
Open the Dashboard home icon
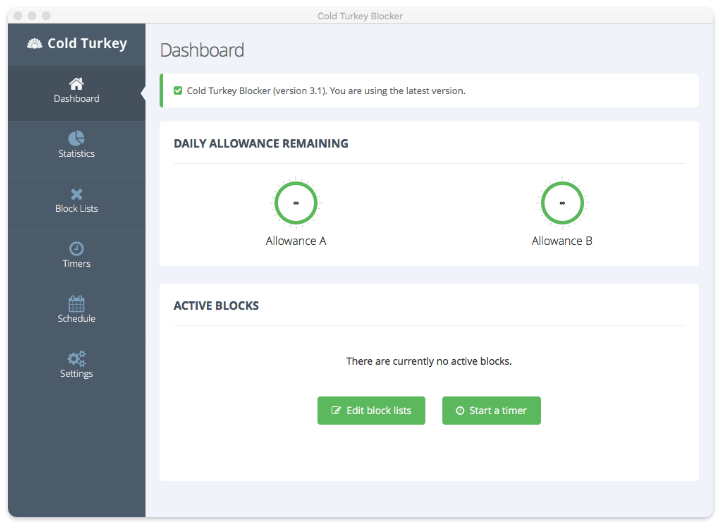76,84
